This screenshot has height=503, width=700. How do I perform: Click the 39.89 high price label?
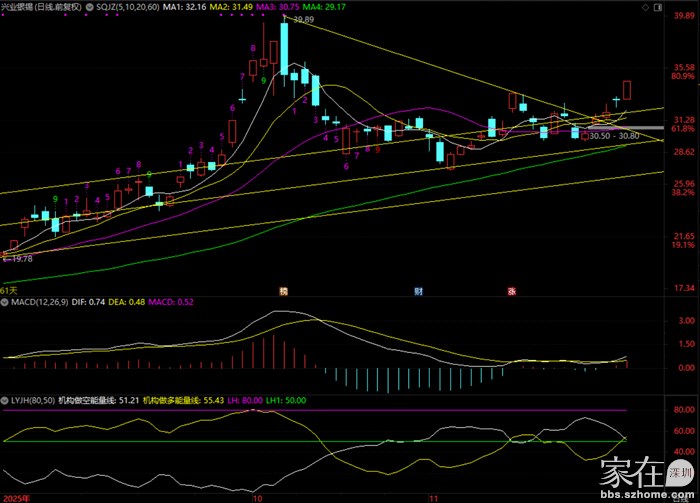(302, 20)
